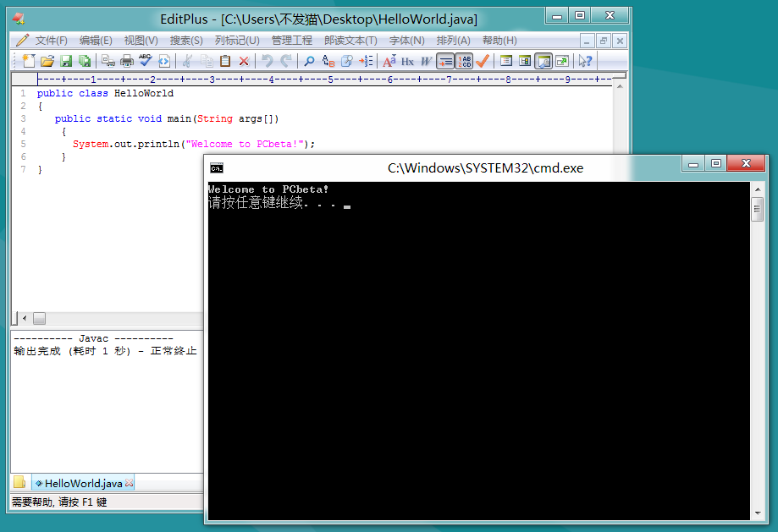Activate context-sensitive help arrow button
Viewport: 778px width, 532px height.
584,60
